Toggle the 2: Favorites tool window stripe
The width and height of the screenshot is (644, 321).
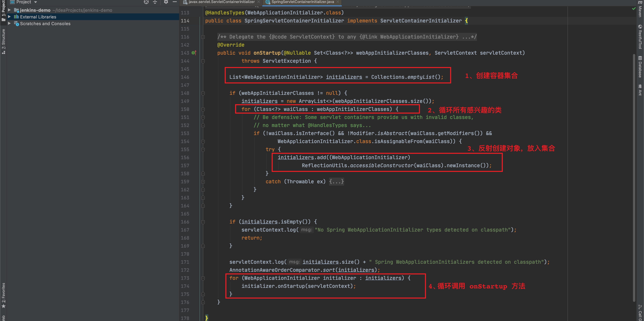point(3,296)
